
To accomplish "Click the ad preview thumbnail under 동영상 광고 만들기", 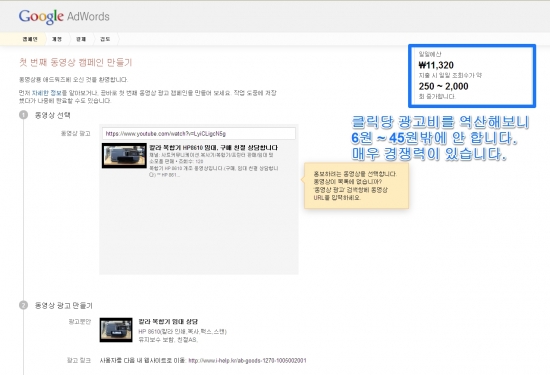I will tap(116, 330).
